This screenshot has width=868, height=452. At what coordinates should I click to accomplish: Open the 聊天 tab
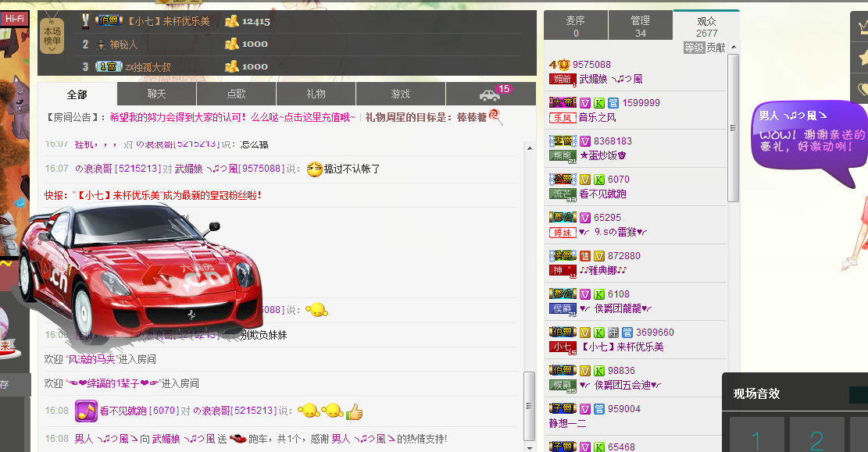(x=157, y=94)
